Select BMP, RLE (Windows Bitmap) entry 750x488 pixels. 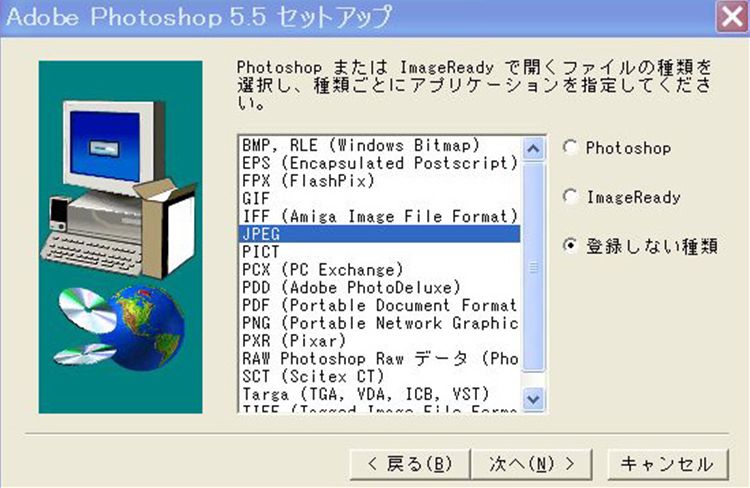[379, 145]
